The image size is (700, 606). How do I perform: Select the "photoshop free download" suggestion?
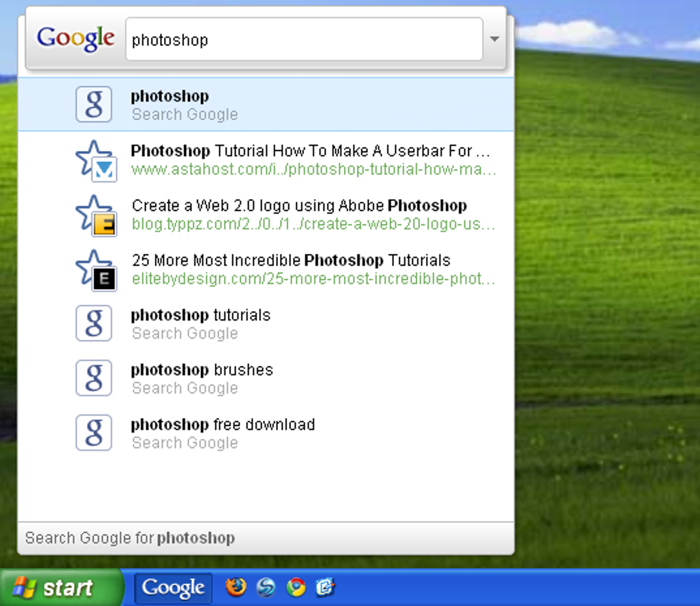click(266, 433)
